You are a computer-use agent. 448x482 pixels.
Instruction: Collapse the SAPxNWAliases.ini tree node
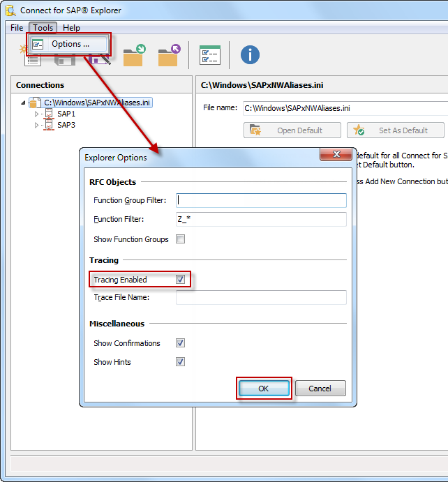[x=23, y=103]
